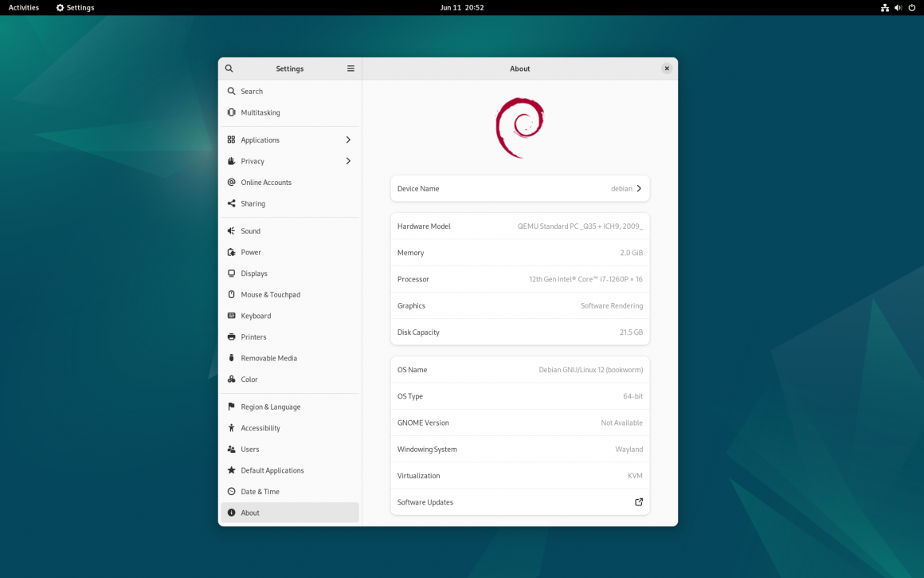The width and height of the screenshot is (924, 578).
Task: Select the Displays monitor icon
Action: pyautogui.click(x=230, y=273)
